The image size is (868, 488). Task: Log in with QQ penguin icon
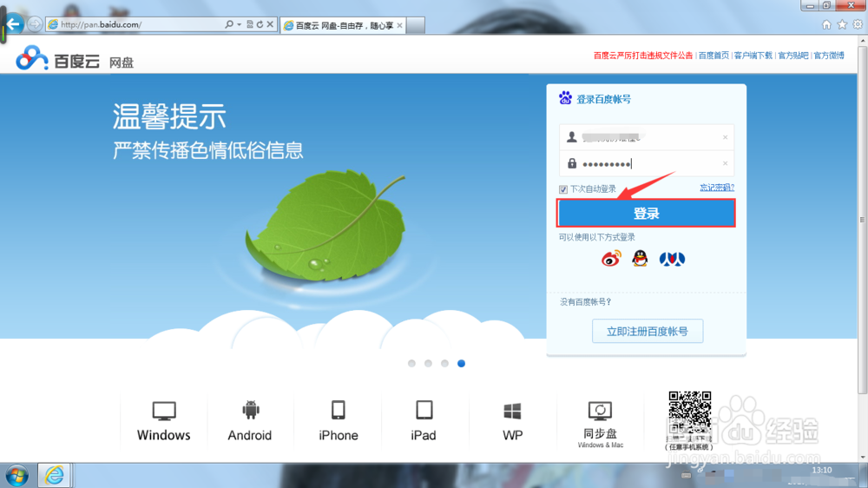(x=640, y=259)
